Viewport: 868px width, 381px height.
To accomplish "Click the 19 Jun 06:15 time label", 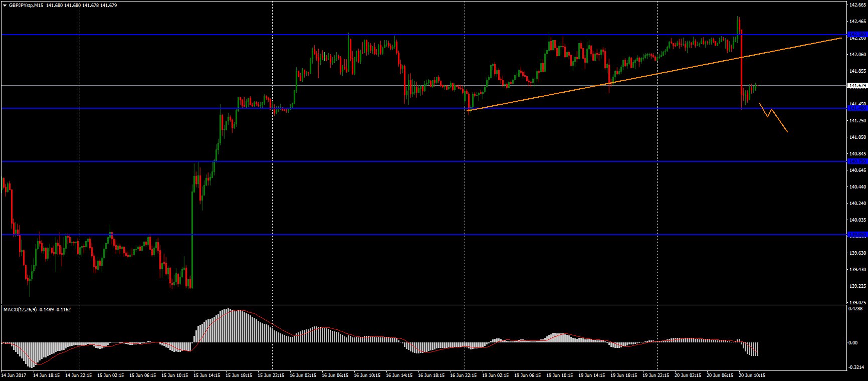I will pos(528,375).
